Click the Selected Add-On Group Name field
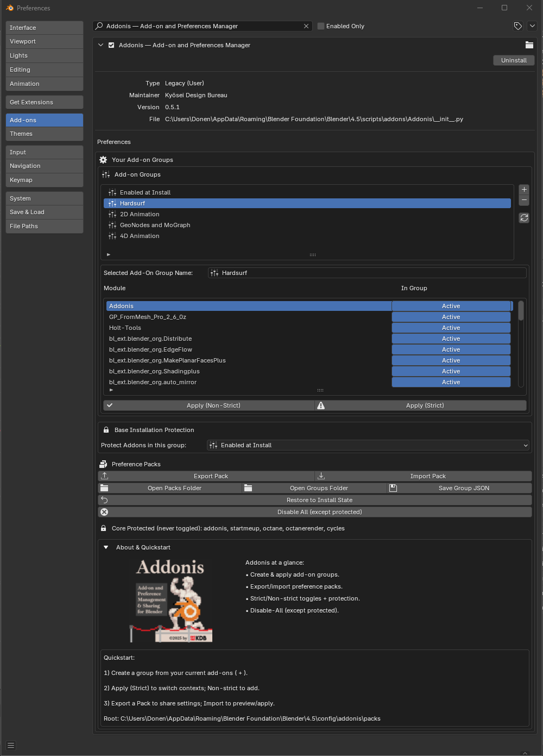 (367, 273)
